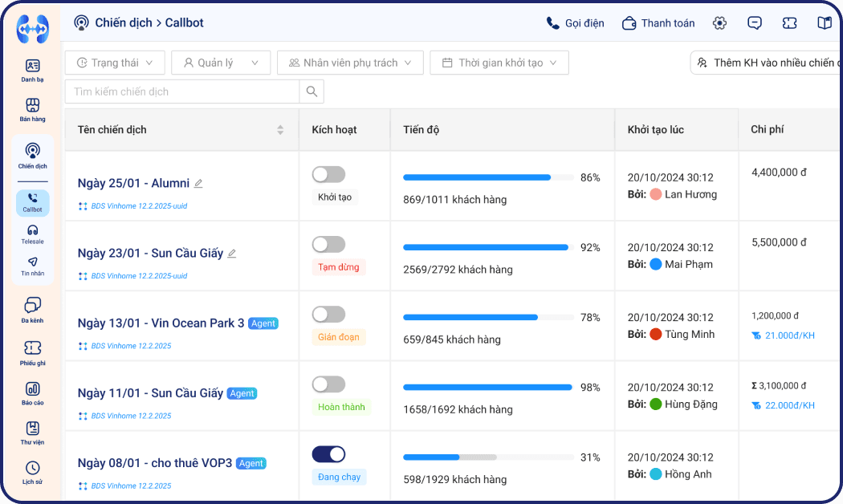Screen dimensions: 843x504
Task: Open Tin nhắn messages icon
Action: pyautogui.click(x=32, y=266)
